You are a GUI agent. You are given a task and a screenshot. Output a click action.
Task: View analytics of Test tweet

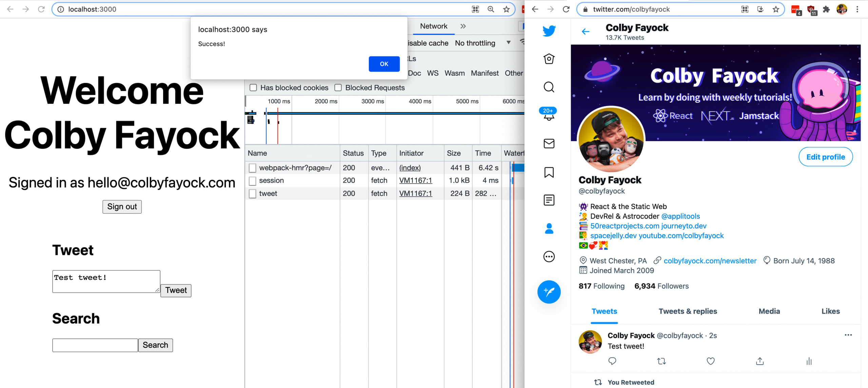(809, 361)
